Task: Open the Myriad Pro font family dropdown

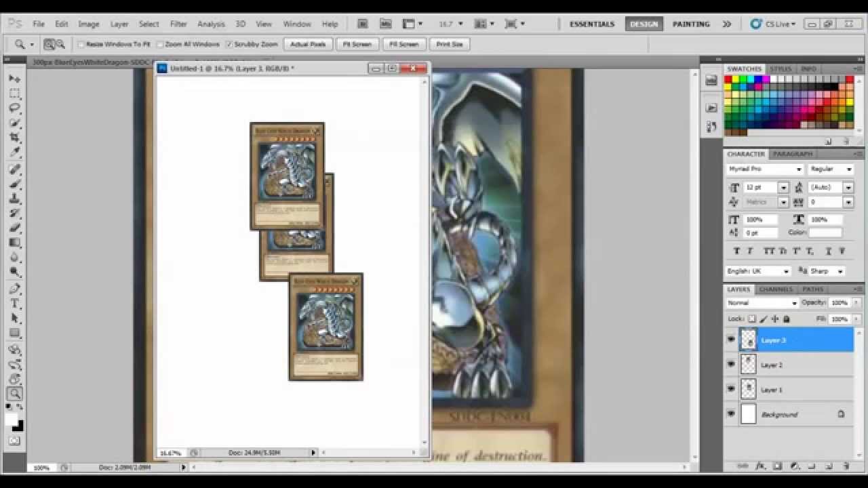Action: click(x=799, y=169)
